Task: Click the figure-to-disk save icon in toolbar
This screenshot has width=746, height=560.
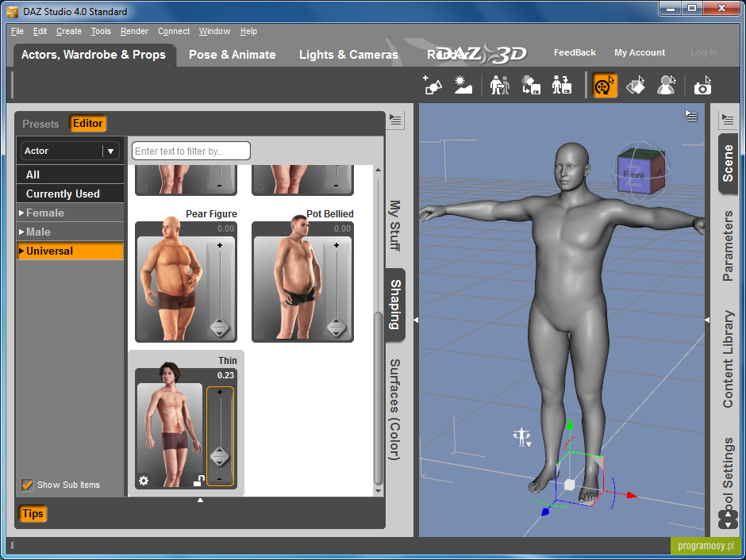Action: 561,85
